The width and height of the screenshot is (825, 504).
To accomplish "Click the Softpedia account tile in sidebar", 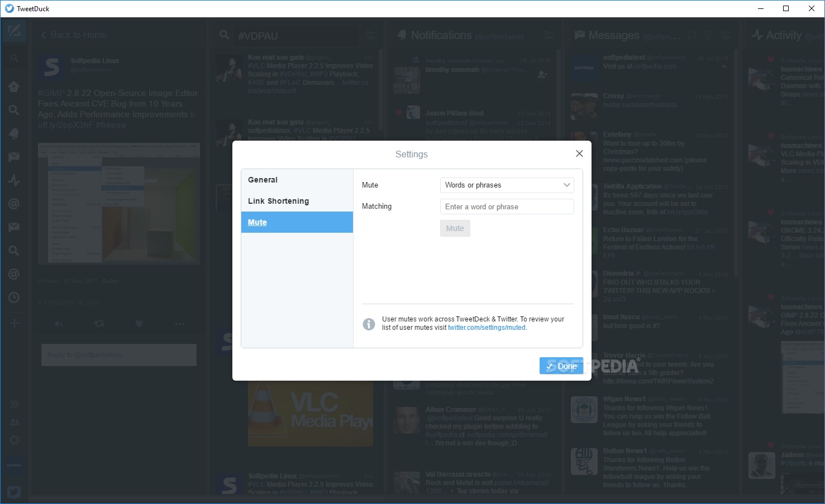I will 14,465.
